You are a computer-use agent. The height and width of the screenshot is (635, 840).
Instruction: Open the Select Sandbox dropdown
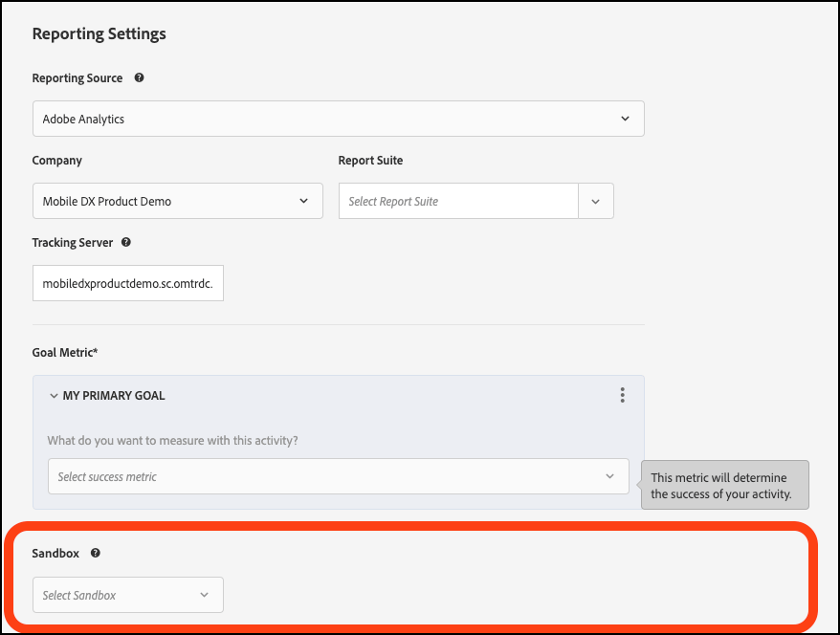coord(127,594)
